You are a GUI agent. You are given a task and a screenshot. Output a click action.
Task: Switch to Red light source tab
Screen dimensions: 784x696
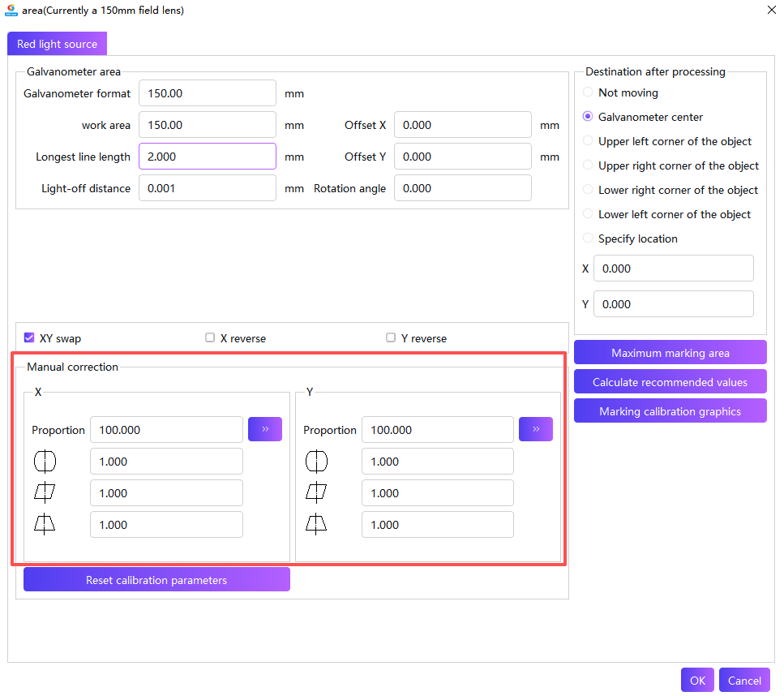point(57,44)
